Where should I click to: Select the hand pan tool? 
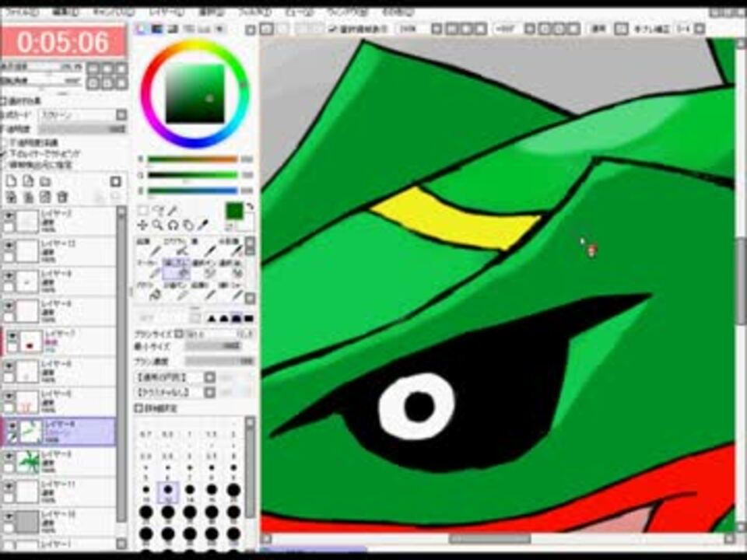(x=188, y=225)
